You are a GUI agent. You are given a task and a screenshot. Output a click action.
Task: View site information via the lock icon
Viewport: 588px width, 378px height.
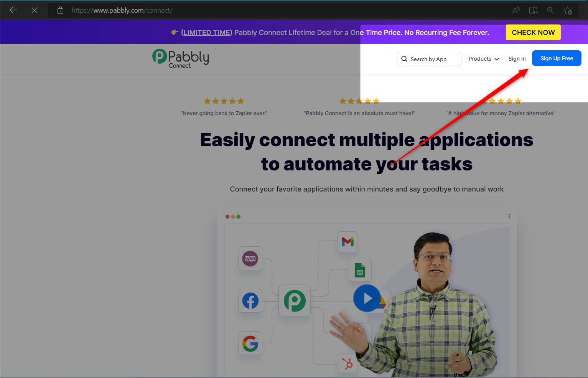pyautogui.click(x=60, y=10)
